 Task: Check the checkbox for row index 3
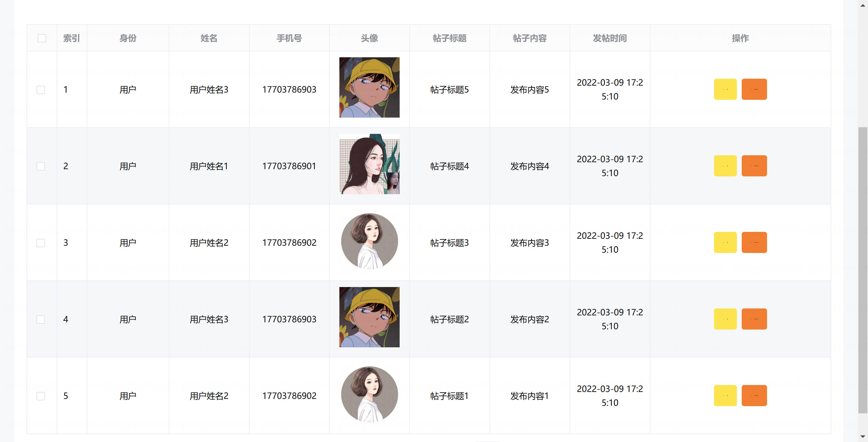click(x=41, y=243)
